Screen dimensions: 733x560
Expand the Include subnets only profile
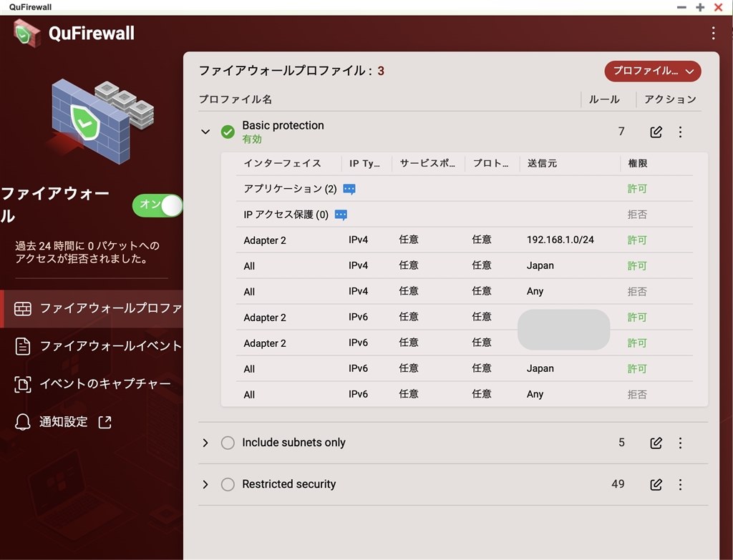point(206,443)
